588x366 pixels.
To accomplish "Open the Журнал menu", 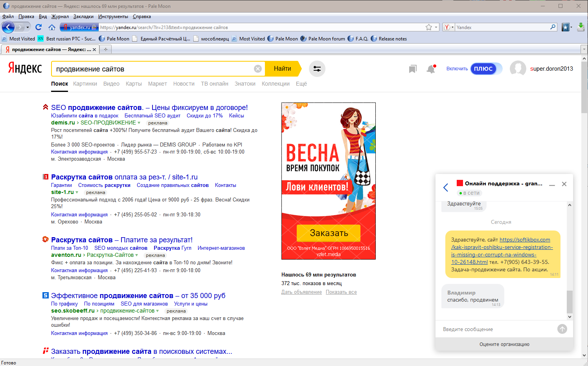I will [60, 16].
